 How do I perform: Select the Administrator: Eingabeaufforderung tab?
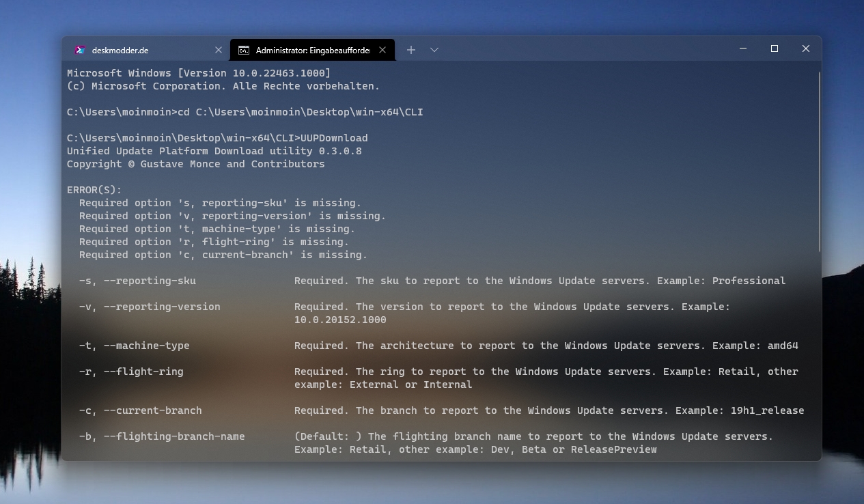click(x=307, y=50)
